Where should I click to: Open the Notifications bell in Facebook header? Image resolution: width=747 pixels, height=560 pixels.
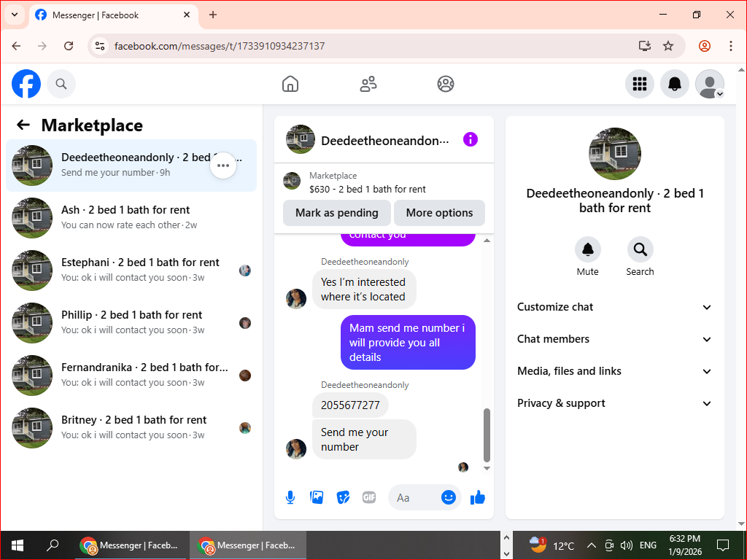pyautogui.click(x=675, y=84)
